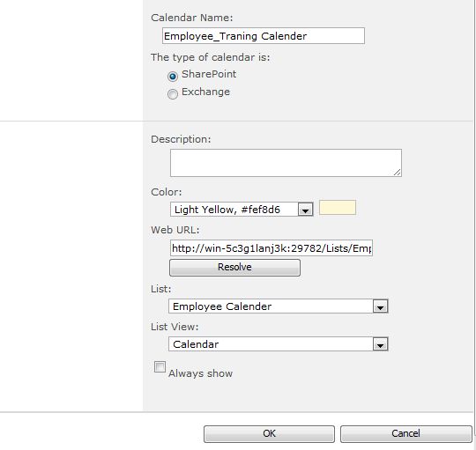Open the Color dropdown list

242,210
